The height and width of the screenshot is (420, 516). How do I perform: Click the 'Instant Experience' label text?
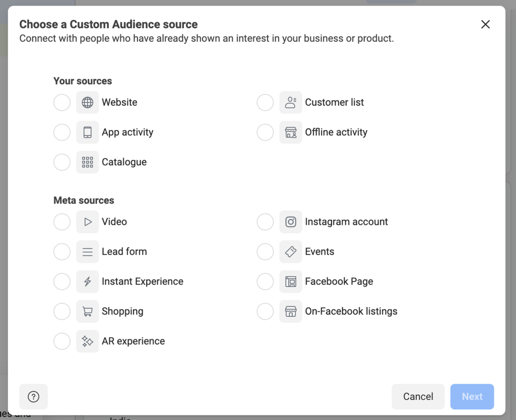[143, 282]
